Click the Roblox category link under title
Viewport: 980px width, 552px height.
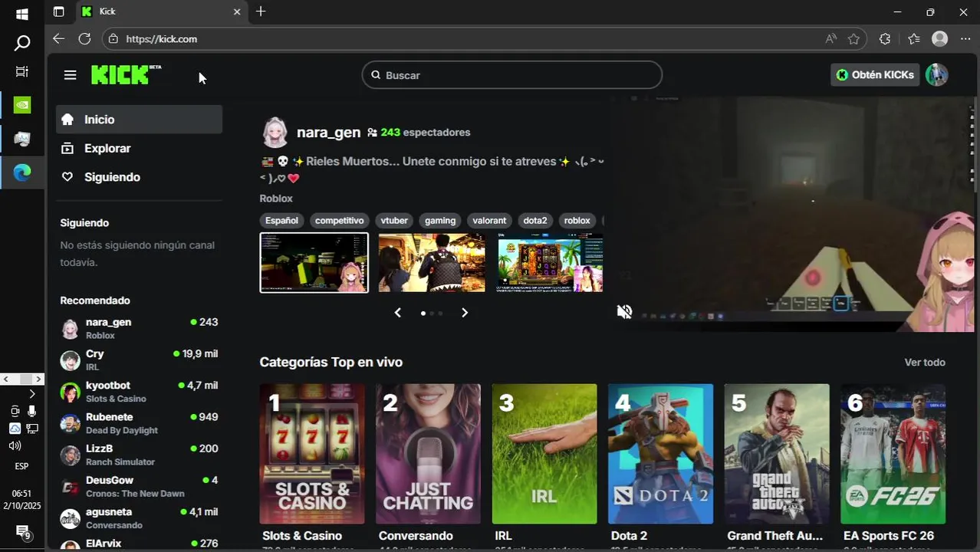(276, 199)
